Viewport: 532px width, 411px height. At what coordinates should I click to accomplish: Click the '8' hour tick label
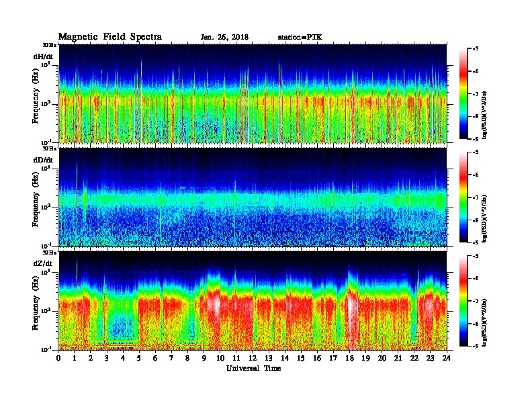(187, 358)
